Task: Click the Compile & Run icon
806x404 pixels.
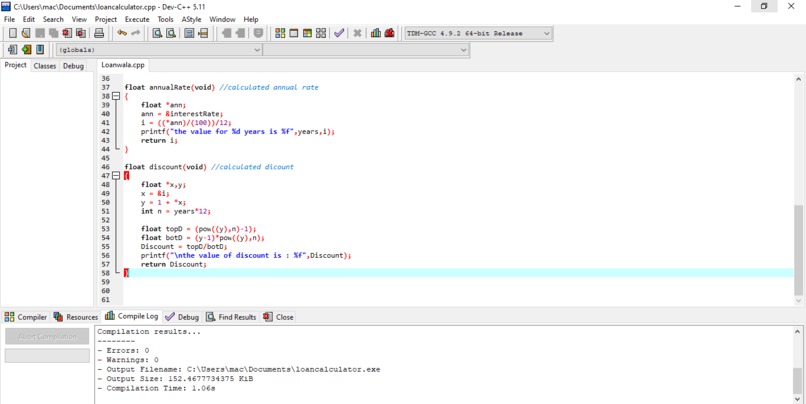Action: (307, 33)
